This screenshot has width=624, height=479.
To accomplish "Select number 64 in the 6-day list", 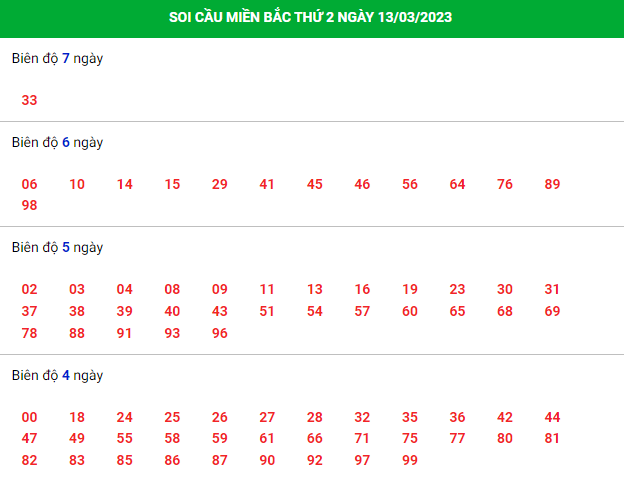I will (457, 184).
